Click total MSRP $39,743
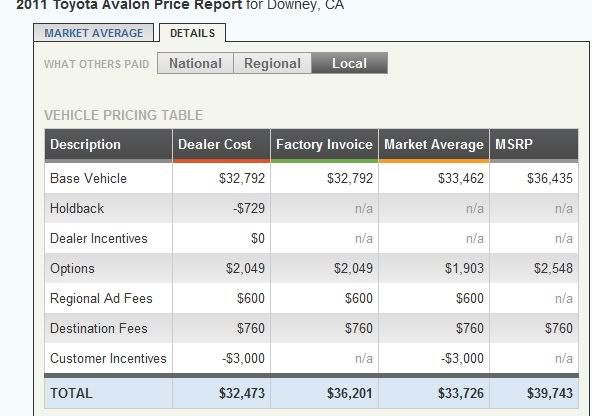The image size is (592, 416). pyautogui.click(x=550, y=393)
